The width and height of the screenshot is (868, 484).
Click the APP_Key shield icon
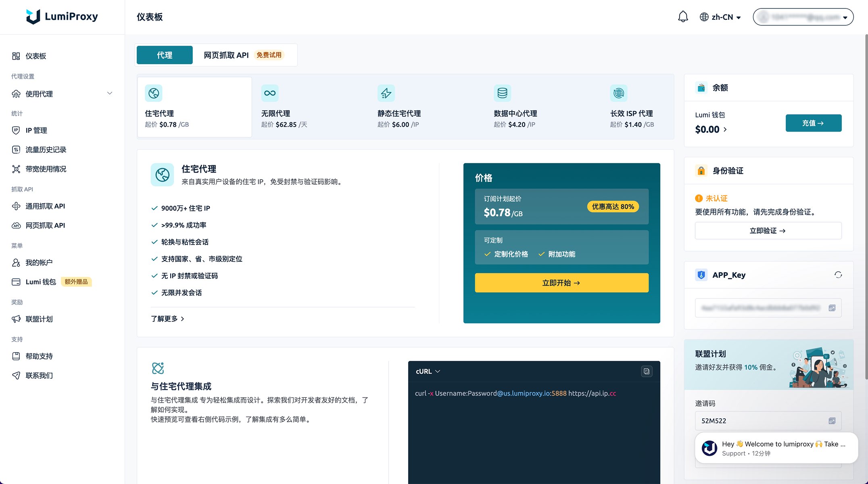(x=701, y=275)
